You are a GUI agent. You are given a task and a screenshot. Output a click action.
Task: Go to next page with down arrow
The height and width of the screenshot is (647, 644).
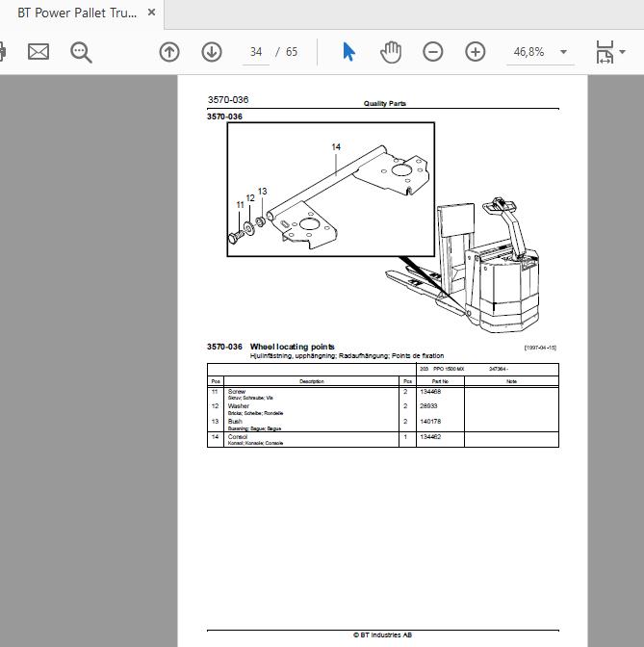(x=212, y=52)
